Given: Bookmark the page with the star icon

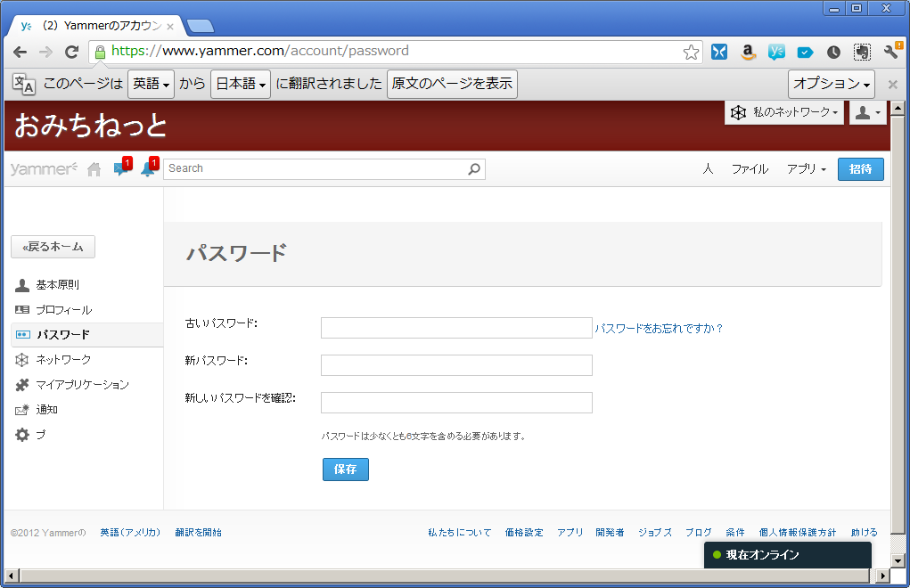Looking at the screenshot, I should (691, 52).
